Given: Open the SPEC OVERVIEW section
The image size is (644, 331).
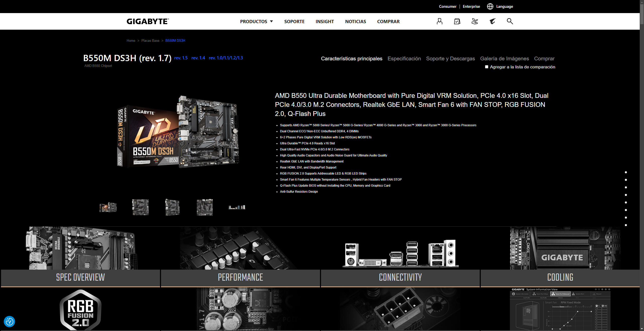Looking at the screenshot, I should (x=80, y=278).
